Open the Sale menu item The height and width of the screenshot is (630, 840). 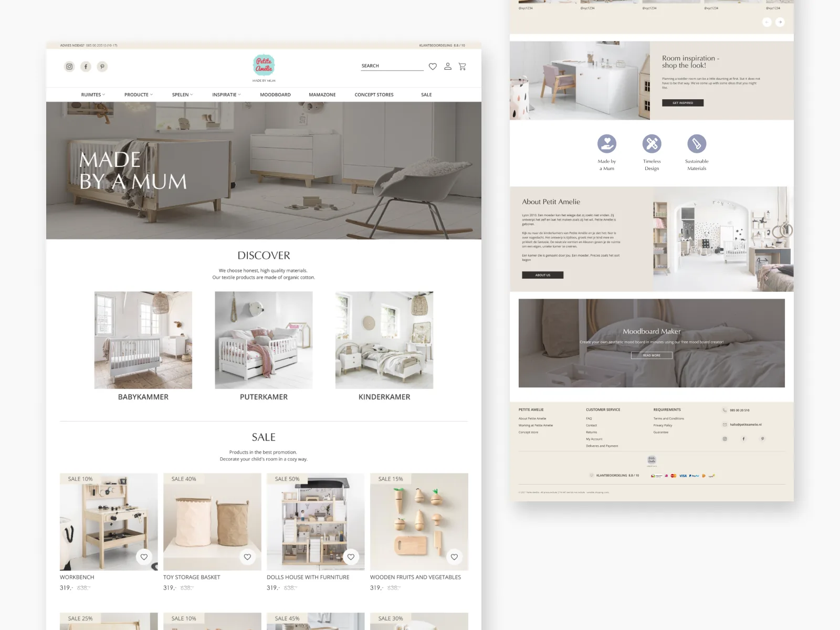pos(426,94)
